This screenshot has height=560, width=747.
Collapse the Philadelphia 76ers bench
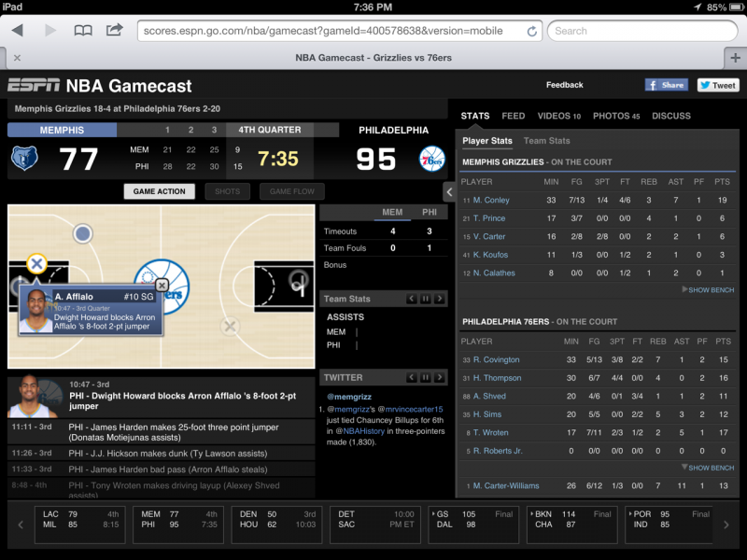coord(708,468)
